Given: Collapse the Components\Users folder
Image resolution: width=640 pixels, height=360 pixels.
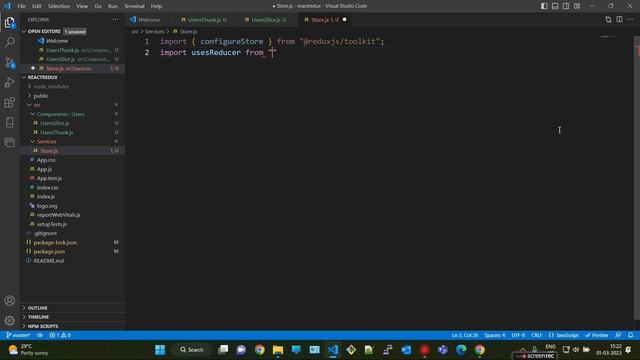Looking at the screenshot, I should click(x=60, y=114).
